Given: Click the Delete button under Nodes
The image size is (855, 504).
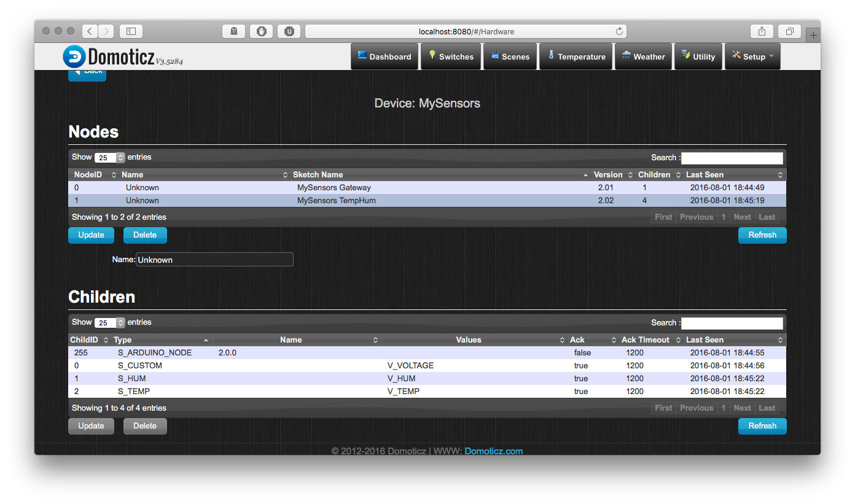Looking at the screenshot, I should click(145, 235).
